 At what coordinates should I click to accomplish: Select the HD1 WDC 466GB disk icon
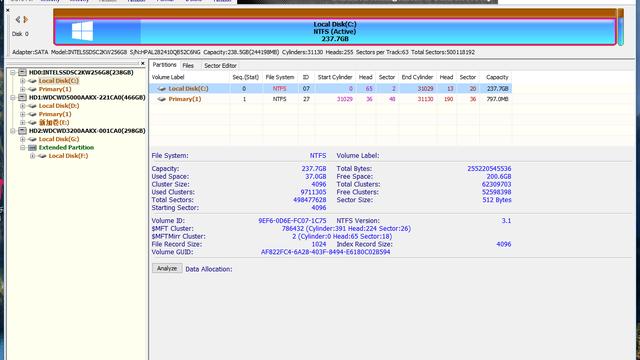[22, 98]
